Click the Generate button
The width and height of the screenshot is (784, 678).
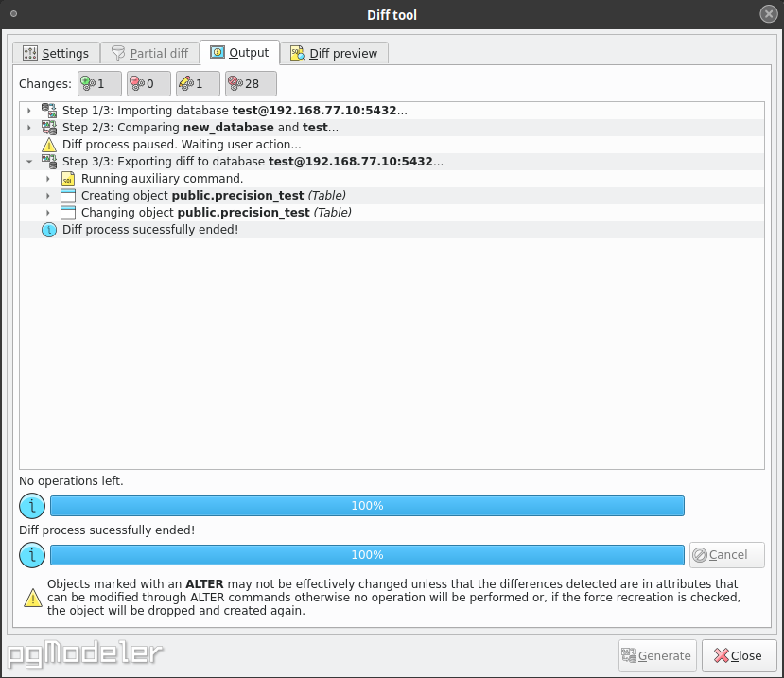[656, 655]
